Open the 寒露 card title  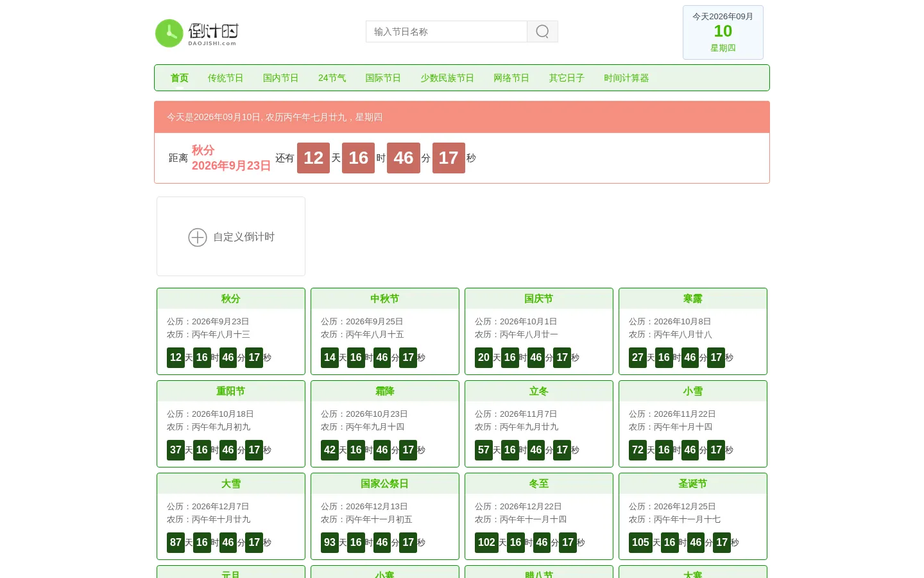pos(693,299)
